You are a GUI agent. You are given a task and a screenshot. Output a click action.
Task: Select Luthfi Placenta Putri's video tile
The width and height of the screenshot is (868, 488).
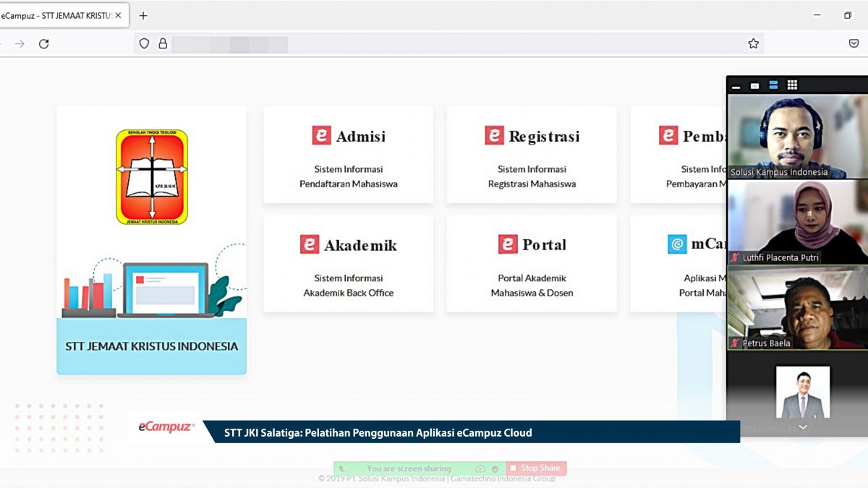pos(798,222)
